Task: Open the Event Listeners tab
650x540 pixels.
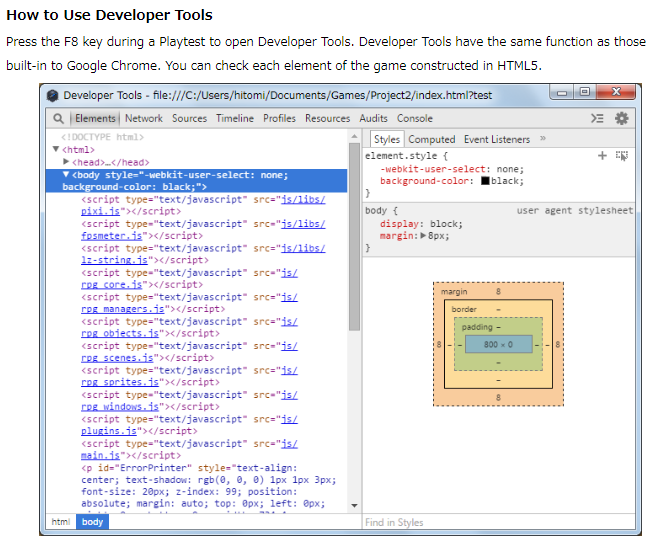Action: coord(497,140)
